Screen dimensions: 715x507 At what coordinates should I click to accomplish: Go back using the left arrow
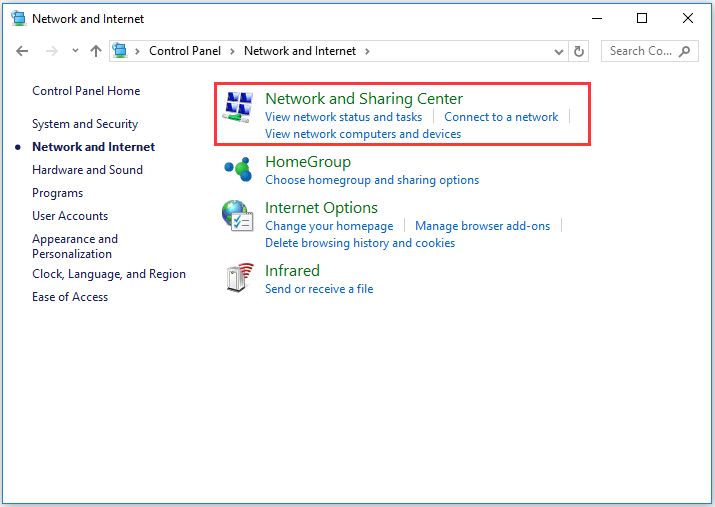(22, 51)
